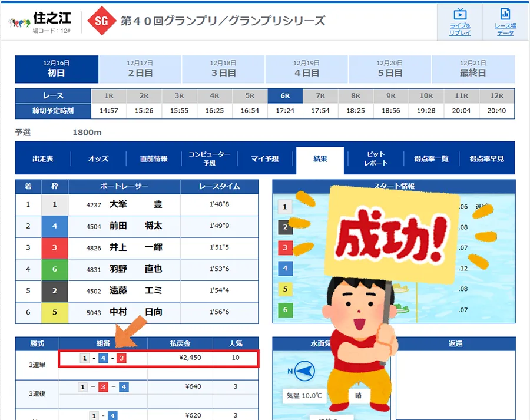The height and width of the screenshot is (420, 530).
Task: Open the race venue data icon
Action: pyautogui.click(x=505, y=22)
